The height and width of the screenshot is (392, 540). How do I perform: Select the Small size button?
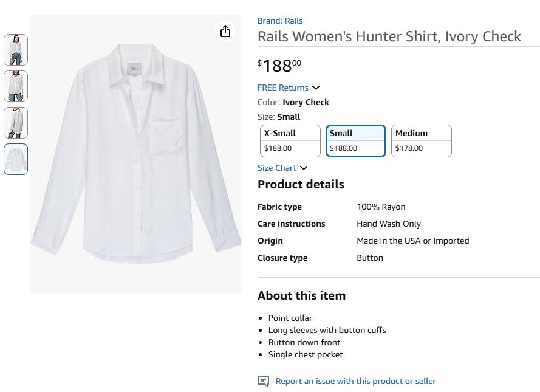355,140
